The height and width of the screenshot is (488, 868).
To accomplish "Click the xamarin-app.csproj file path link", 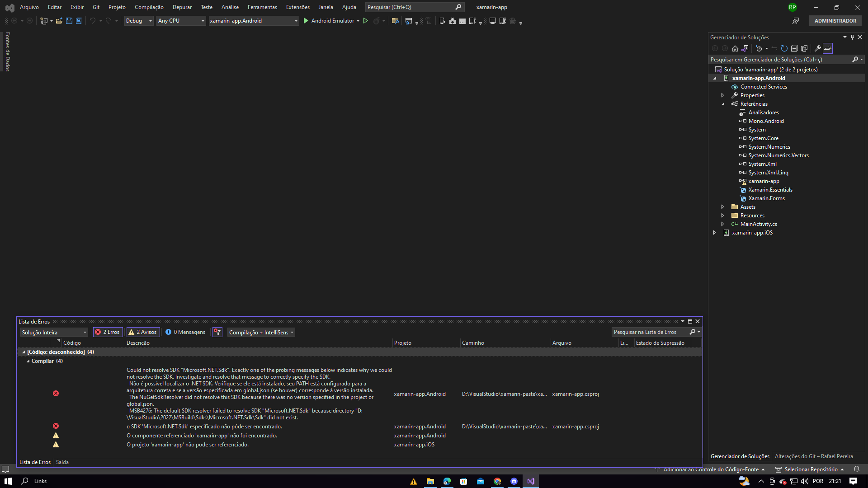I will pos(576,393).
